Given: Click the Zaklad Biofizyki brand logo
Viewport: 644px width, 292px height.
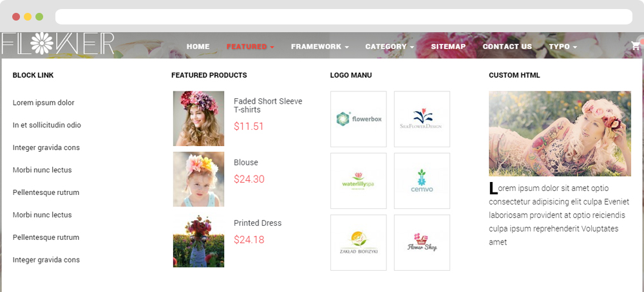Looking at the screenshot, I should point(358,242).
